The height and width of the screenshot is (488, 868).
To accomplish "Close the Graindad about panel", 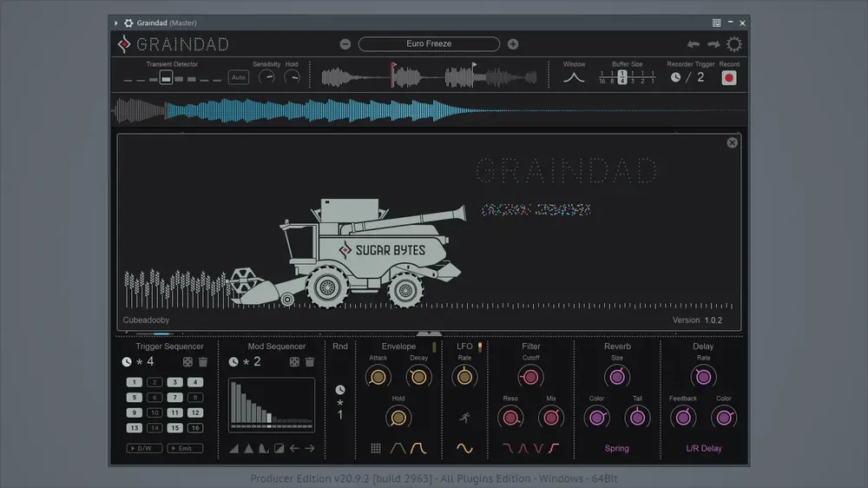I will [x=732, y=143].
